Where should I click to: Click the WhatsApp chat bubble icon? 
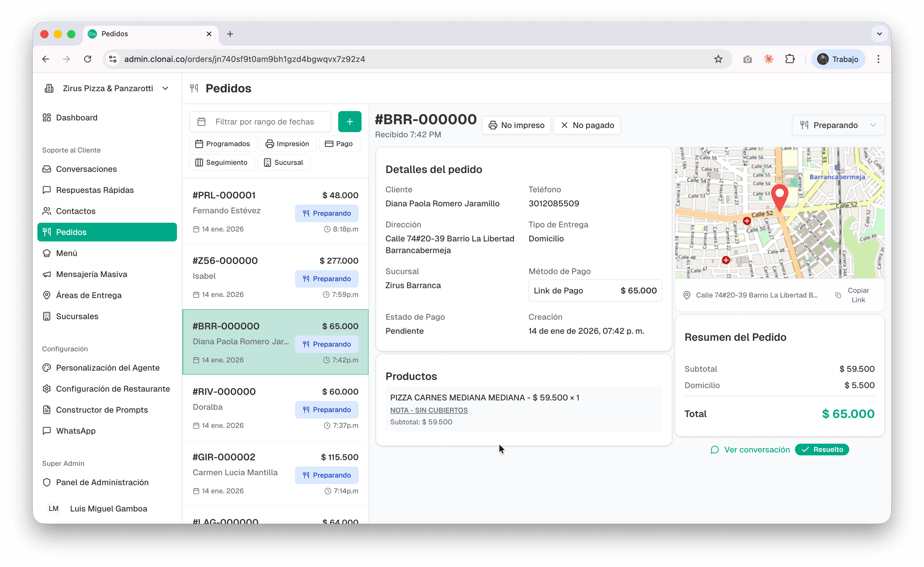(x=46, y=431)
